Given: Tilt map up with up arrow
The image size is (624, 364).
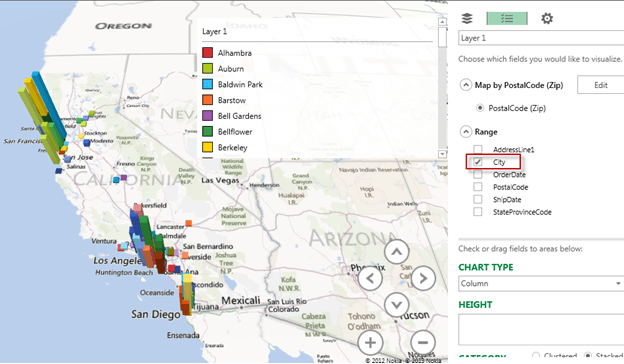Looking at the screenshot, I should [396, 252].
